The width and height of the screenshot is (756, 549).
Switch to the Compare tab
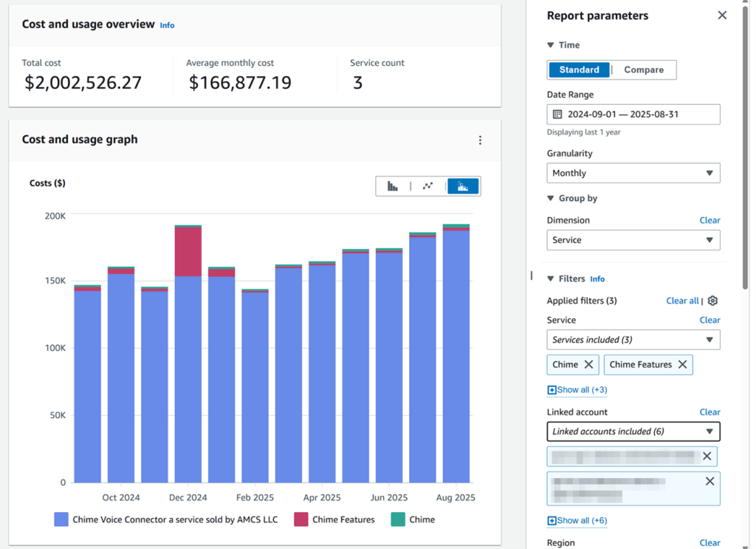[643, 69]
